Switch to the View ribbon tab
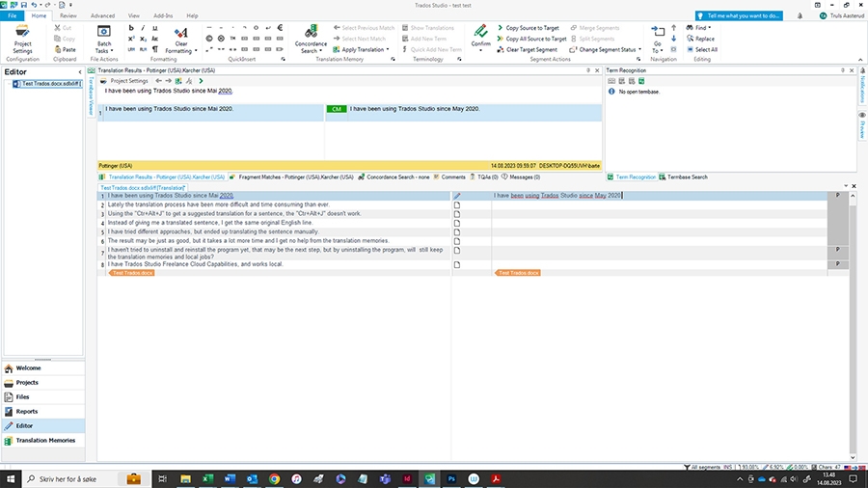 coord(133,15)
